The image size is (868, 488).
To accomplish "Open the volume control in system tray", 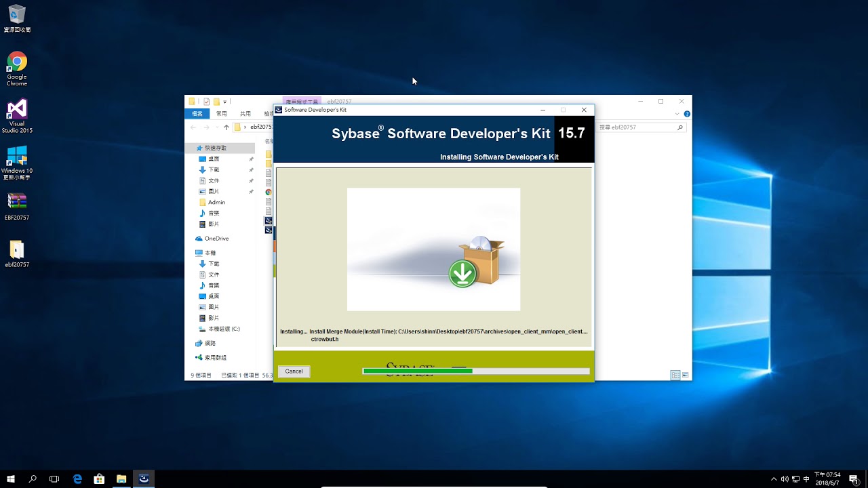I will pos(785,479).
